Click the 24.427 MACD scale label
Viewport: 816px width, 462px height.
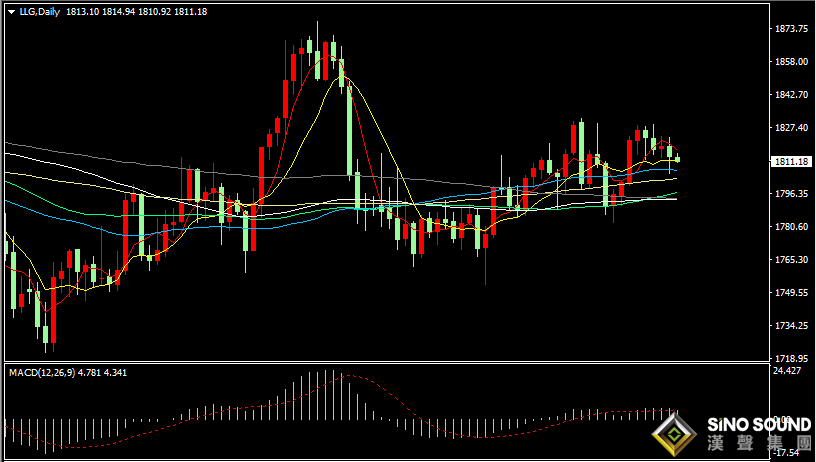787,370
